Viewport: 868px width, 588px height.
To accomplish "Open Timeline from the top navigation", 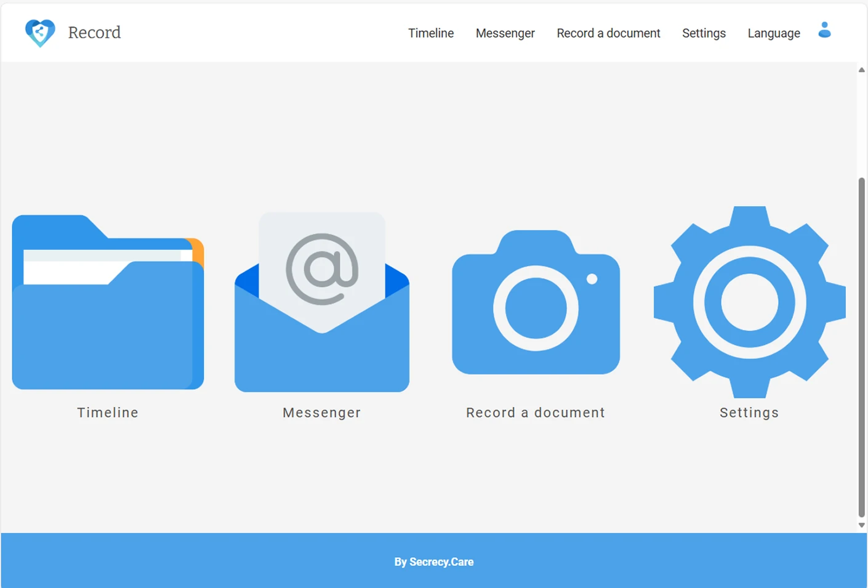I will [430, 33].
